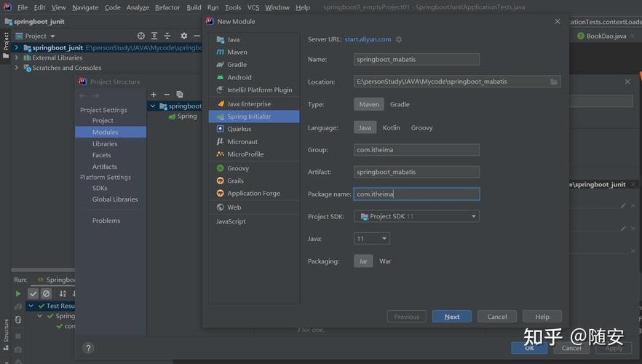Browse for Location with the folder icon
Viewport: 642px width, 364px height.
554,82
